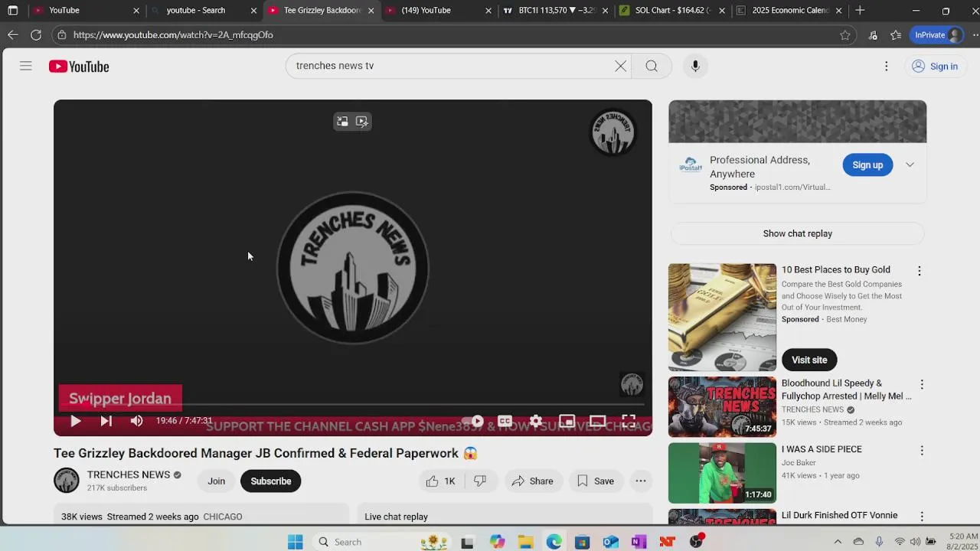The width and height of the screenshot is (980, 551).
Task: Close the Tee Grizzley tab
Action: tap(371, 11)
